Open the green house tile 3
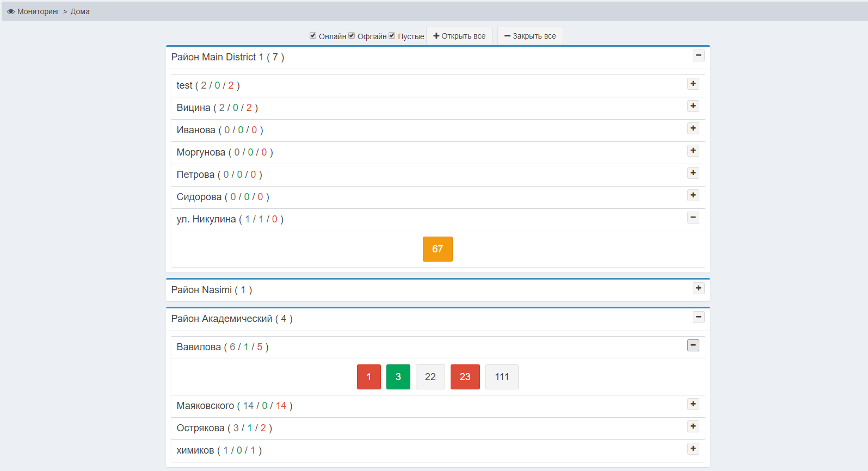 398,377
